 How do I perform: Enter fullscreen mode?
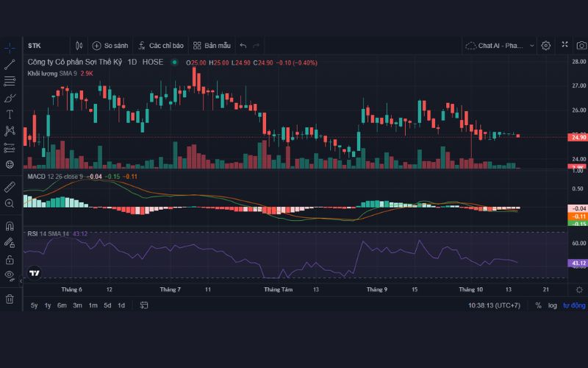(x=564, y=45)
